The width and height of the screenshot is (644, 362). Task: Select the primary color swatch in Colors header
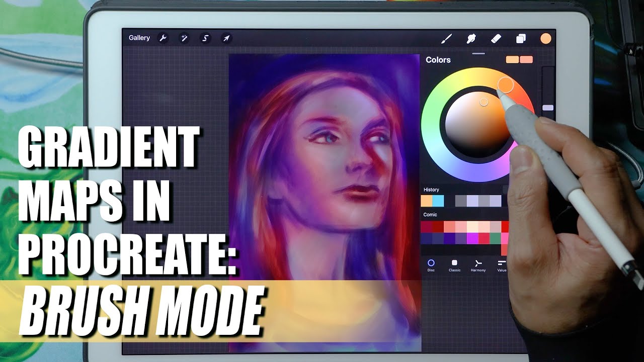tap(512, 60)
